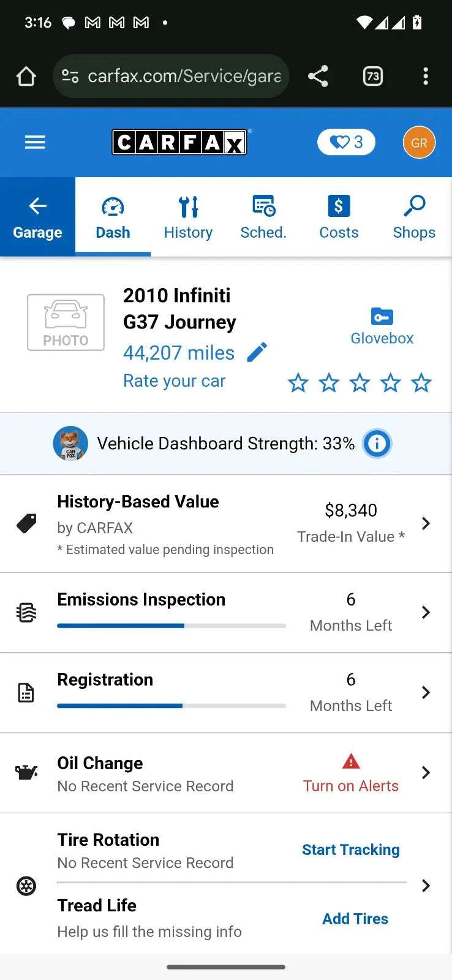Click the Add Tires link
The height and width of the screenshot is (980, 452).
(355, 919)
